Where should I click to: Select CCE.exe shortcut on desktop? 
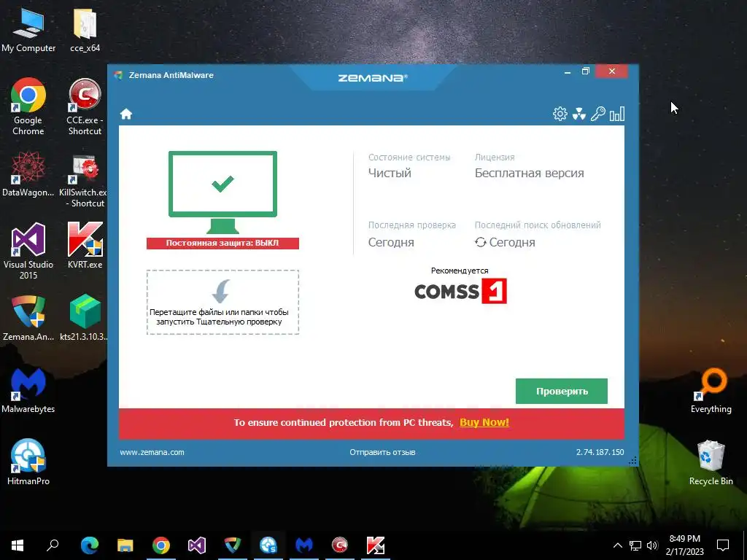(85, 106)
